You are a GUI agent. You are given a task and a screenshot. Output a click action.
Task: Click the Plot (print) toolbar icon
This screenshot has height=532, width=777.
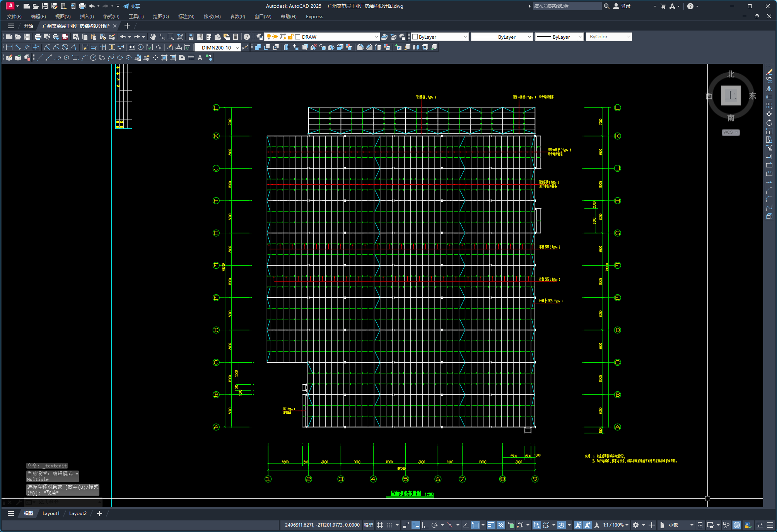(x=38, y=37)
